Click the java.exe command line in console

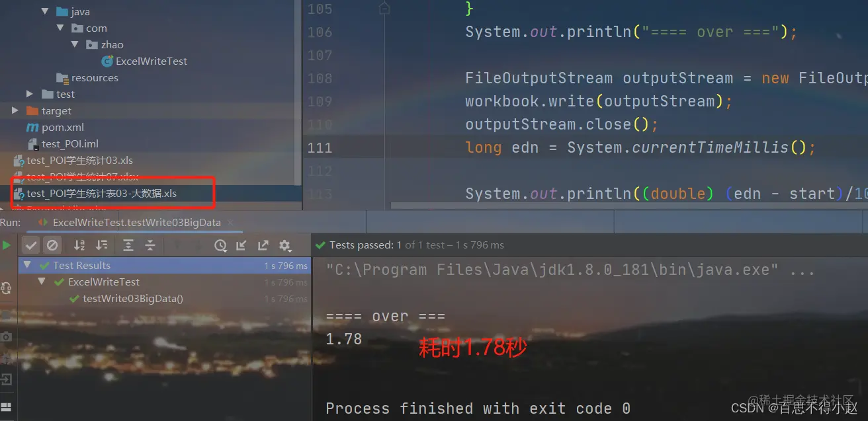tap(571, 270)
